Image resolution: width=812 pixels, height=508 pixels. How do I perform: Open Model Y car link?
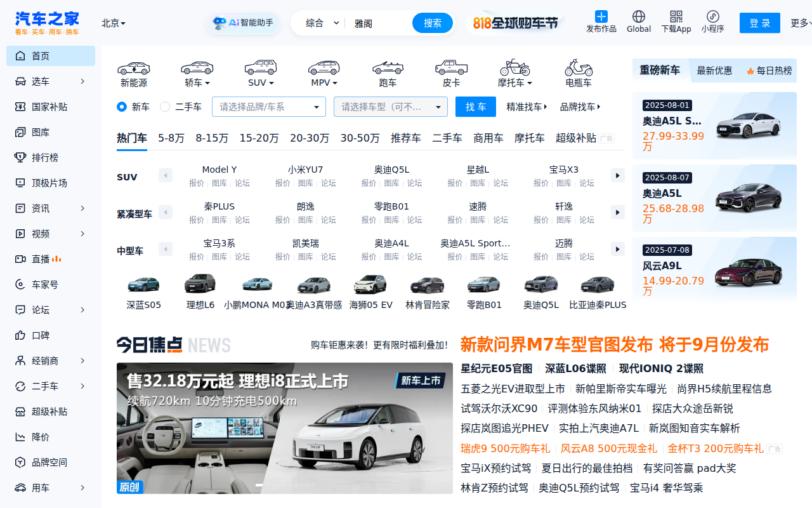pyautogui.click(x=219, y=170)
